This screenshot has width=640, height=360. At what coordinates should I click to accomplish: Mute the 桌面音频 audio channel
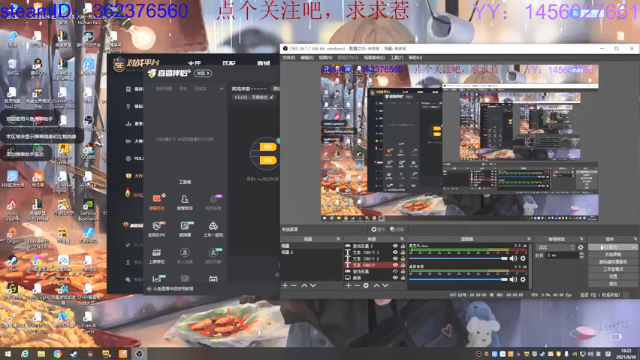click(513, 279)
